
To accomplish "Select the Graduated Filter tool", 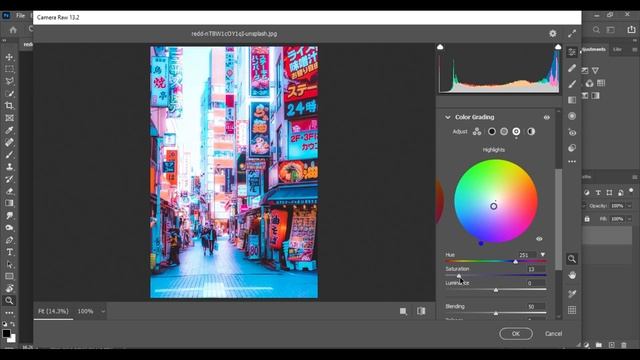I will pyautogui.click(x=572, y=100).
